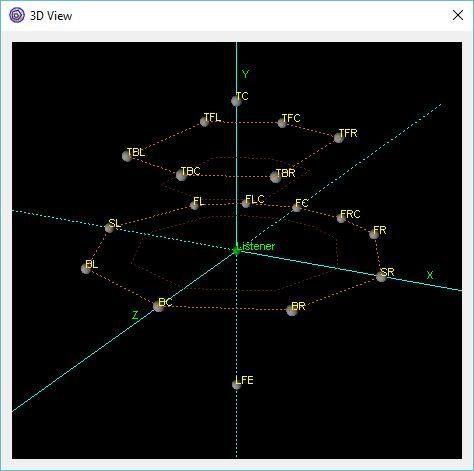Click the FL front left speaker
Screen dimensions: 474x471
click(x=194, y=205)
